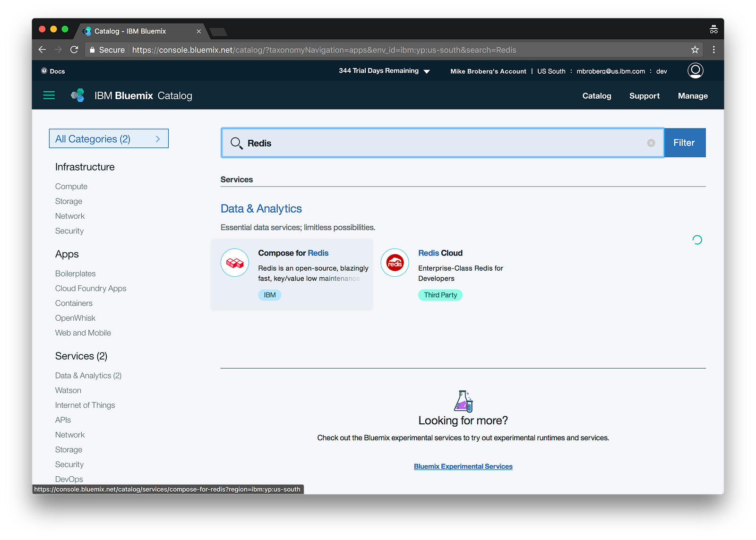Select the APIs category
This screenshot has width=756, height=540.
click(63, 420)
